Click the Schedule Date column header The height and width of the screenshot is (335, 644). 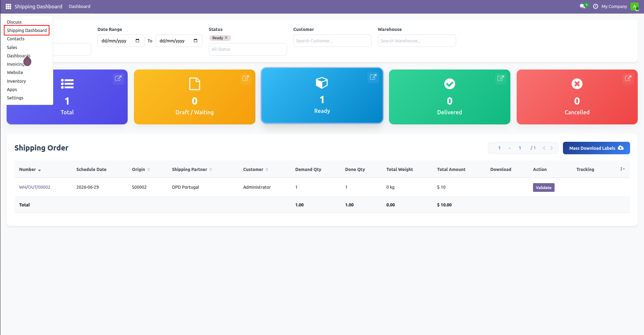pyautogui.click(x=91, y=169)
